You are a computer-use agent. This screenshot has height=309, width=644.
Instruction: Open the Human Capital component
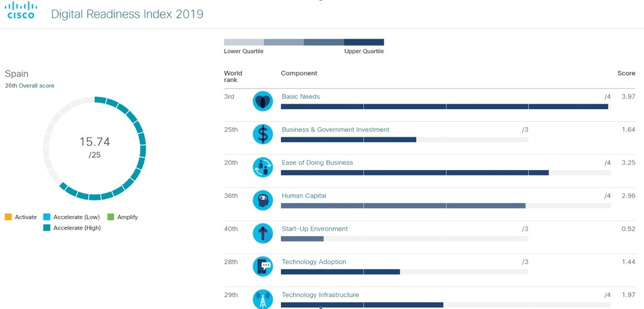(x=304, y=196)
